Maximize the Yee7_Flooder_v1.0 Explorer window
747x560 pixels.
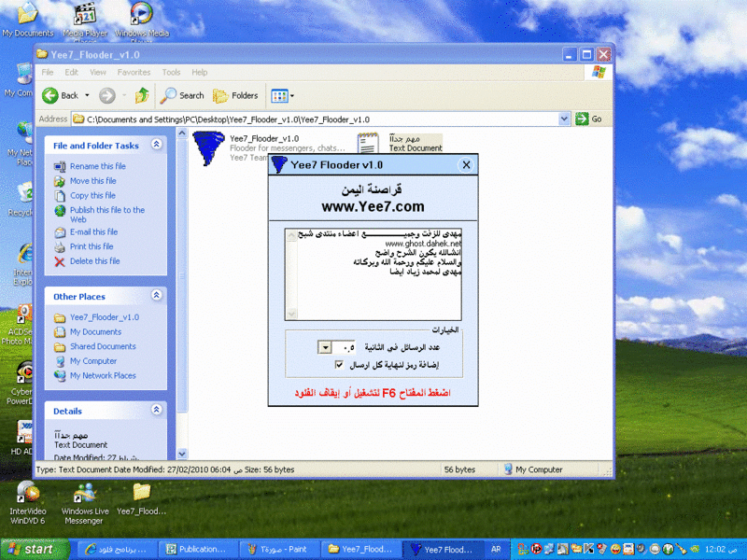(x=586, y=55)
